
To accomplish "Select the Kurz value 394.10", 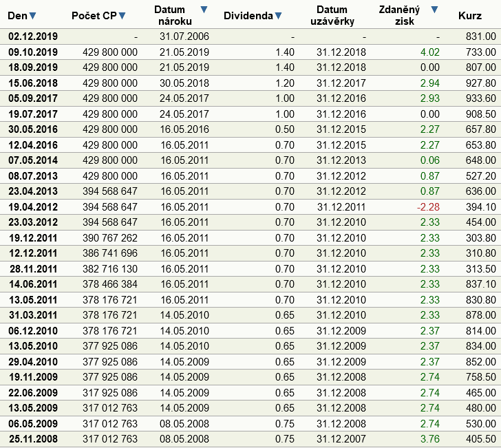I will (480, 206).
